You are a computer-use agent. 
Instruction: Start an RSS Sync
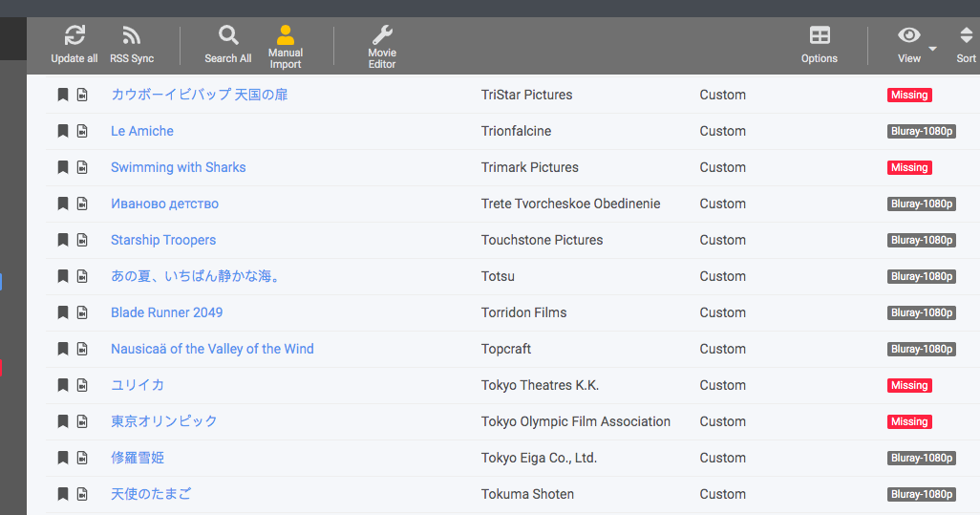click(x=131, y=45)
